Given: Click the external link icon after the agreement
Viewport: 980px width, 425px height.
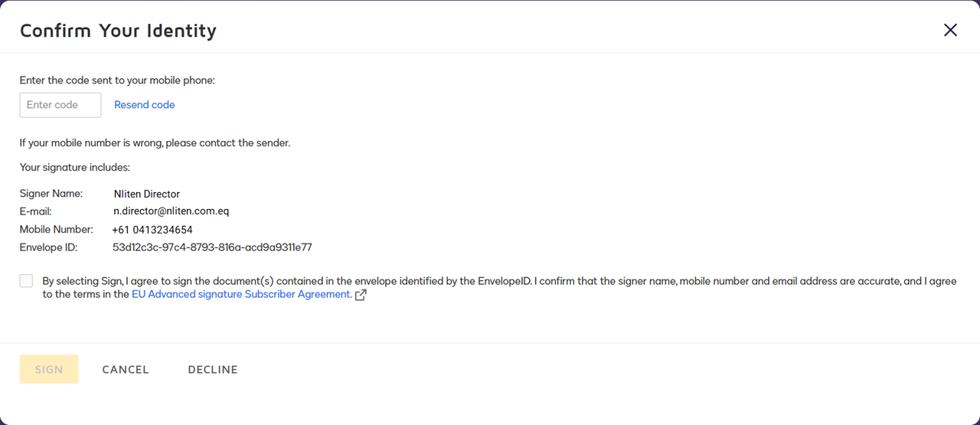Looking at the screenshot, I should point(361,295).
